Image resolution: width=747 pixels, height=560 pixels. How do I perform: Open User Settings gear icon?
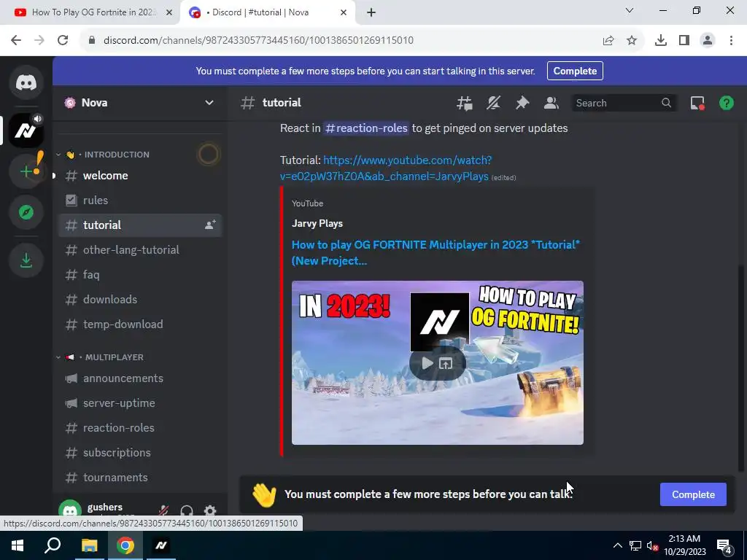[x=210, y=511]
